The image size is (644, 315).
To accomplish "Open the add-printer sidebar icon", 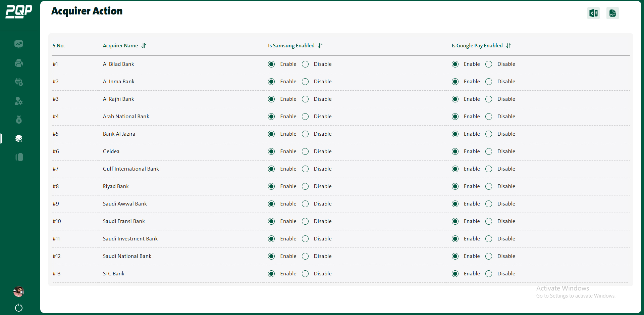I will coord(19,82).
